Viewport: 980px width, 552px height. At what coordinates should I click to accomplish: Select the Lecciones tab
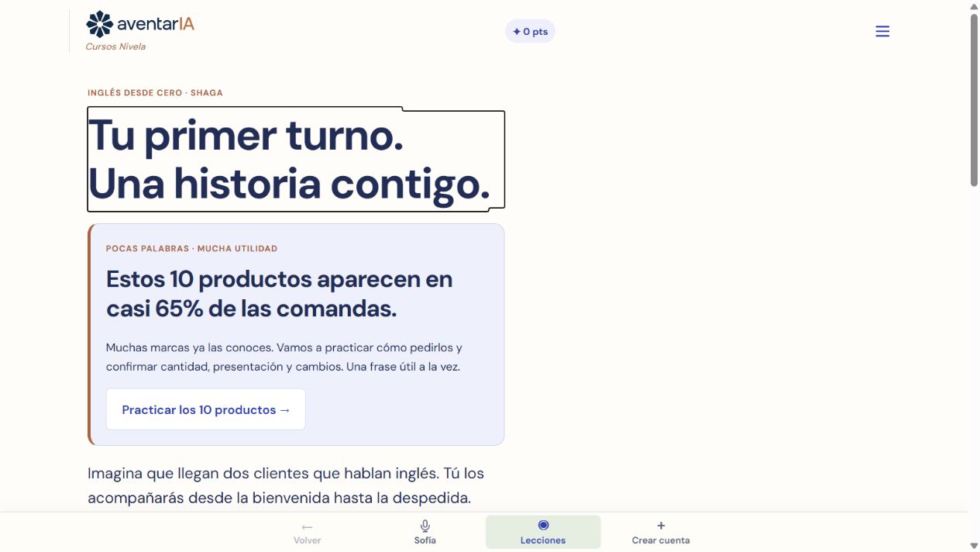pyautogui.click(x=543, y=532)
